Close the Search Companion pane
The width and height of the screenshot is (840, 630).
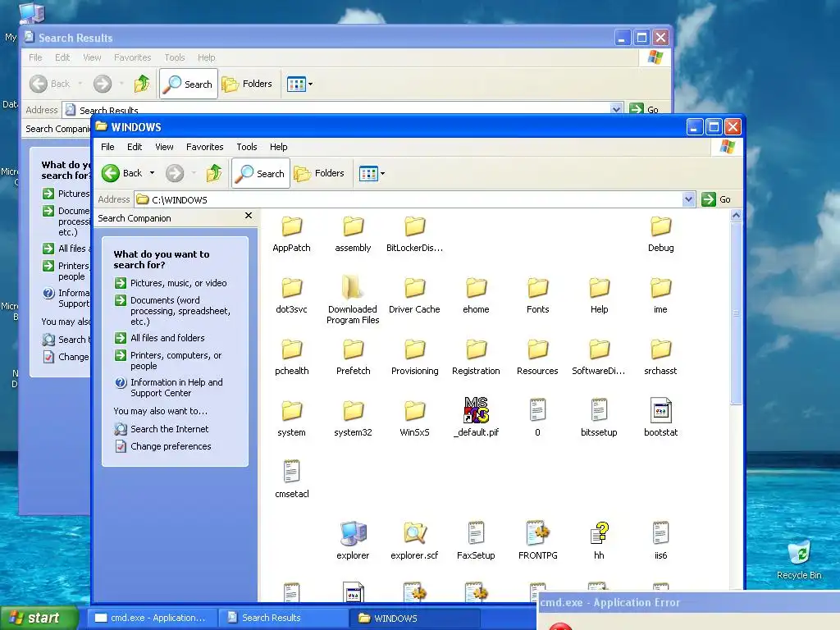coord(248,216)
